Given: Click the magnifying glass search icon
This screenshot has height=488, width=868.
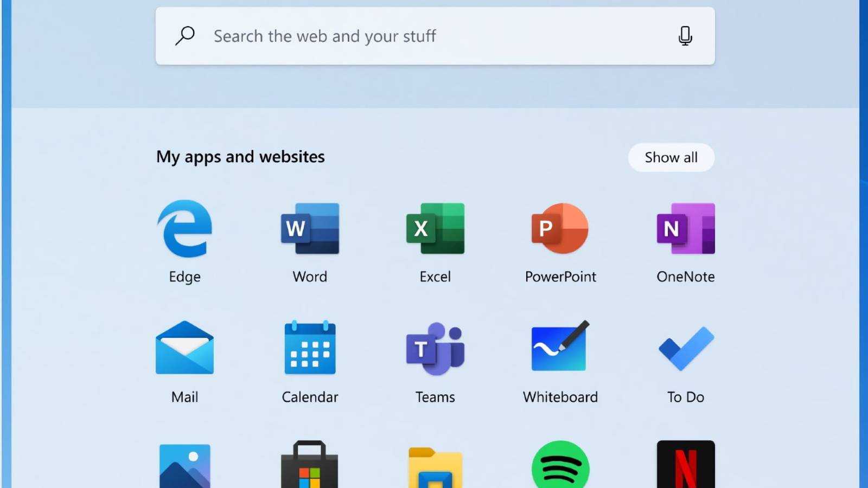Looking at the screenshot, I should pyautogui.click(x=185, y=36).
